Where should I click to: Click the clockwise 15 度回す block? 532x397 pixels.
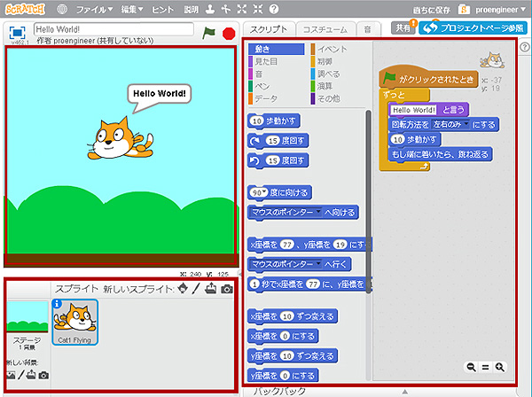(278, 141)
